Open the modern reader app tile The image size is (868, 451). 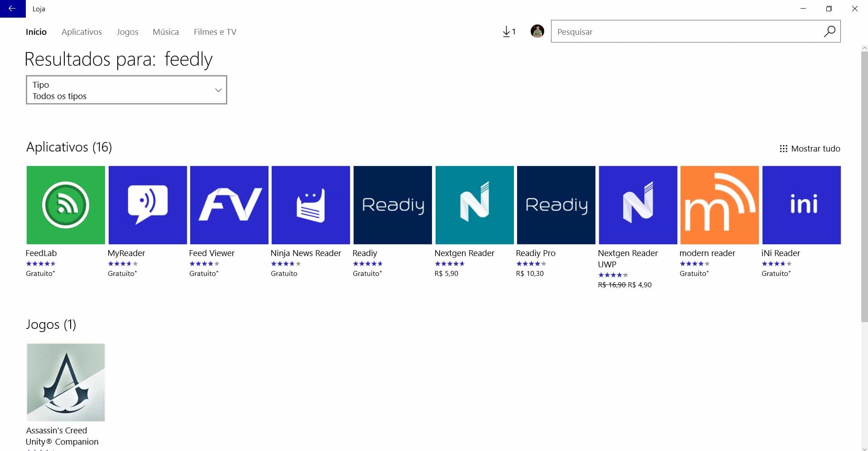tap(719, 205)
